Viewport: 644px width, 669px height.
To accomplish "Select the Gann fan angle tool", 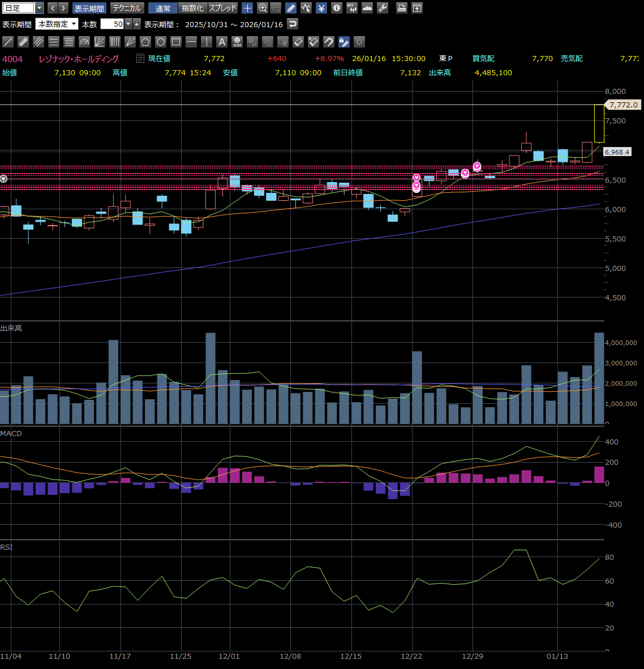I will pyautogui.click(x=130, y=41).
